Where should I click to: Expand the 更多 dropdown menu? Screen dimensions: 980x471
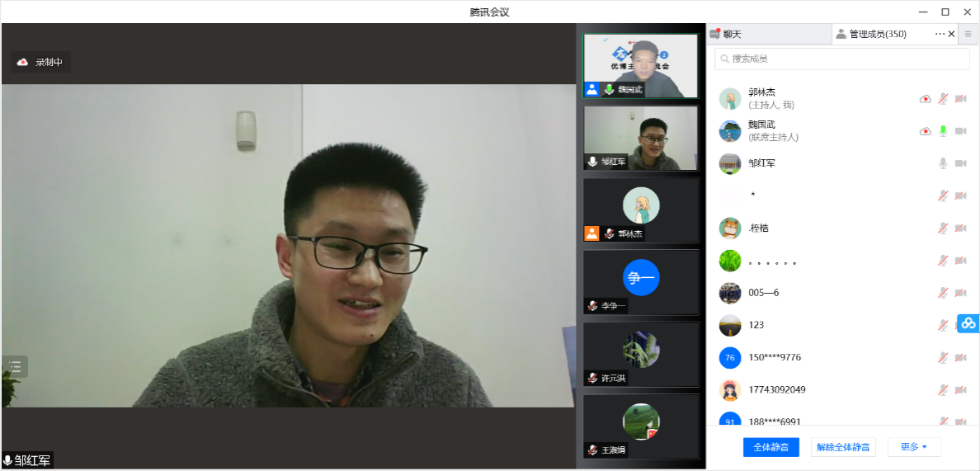pos(913,447)
